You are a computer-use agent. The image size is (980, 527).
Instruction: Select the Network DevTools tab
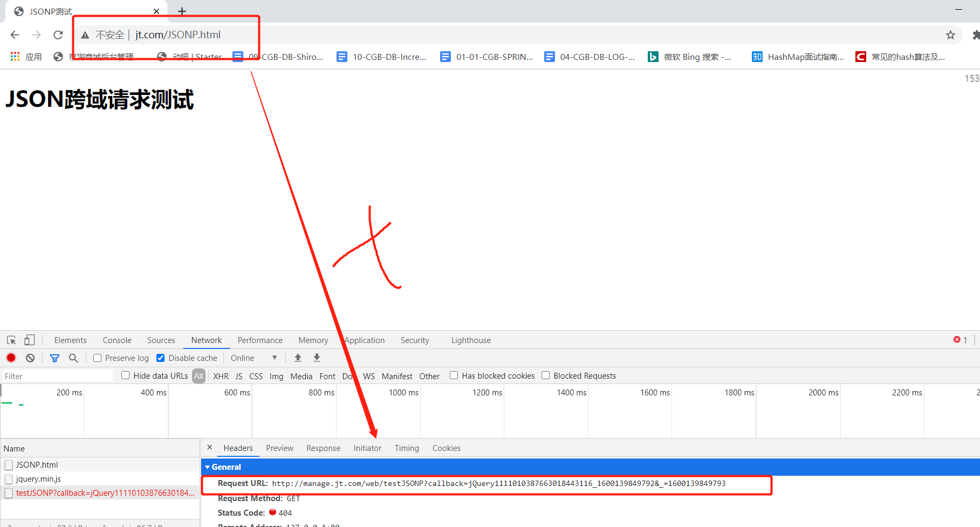click(207, 340)
